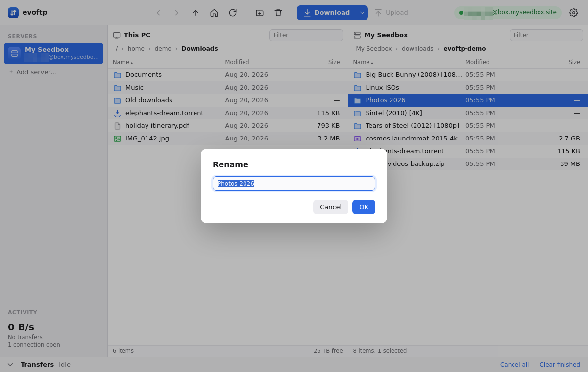The width and height of the screenshot is (588, 372).
Task: Select Photos 2026 folder row
Action: click(x=468, y=100)
